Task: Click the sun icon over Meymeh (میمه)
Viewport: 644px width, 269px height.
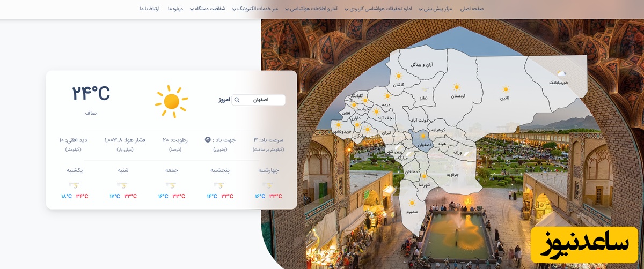Action: coord(386,95)
